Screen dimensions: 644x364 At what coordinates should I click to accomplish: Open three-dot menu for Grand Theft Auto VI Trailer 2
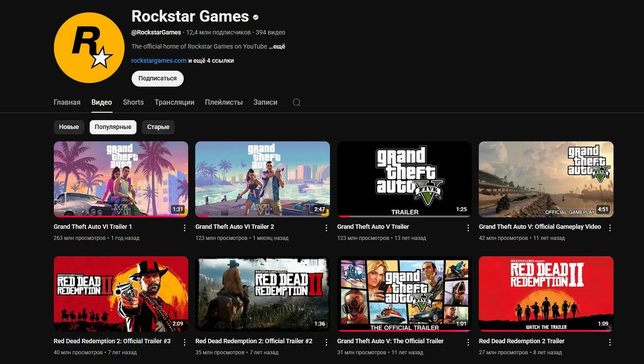[326, 228]
